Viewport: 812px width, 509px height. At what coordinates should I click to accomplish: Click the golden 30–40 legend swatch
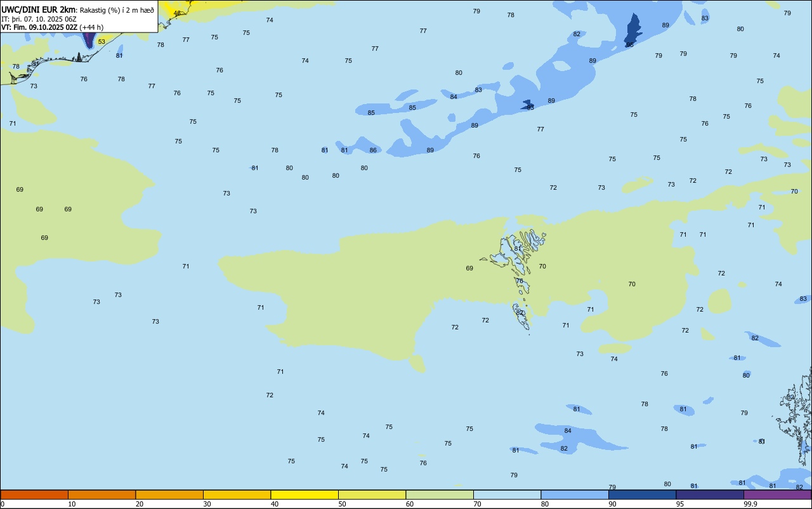[x=237, y=494]
